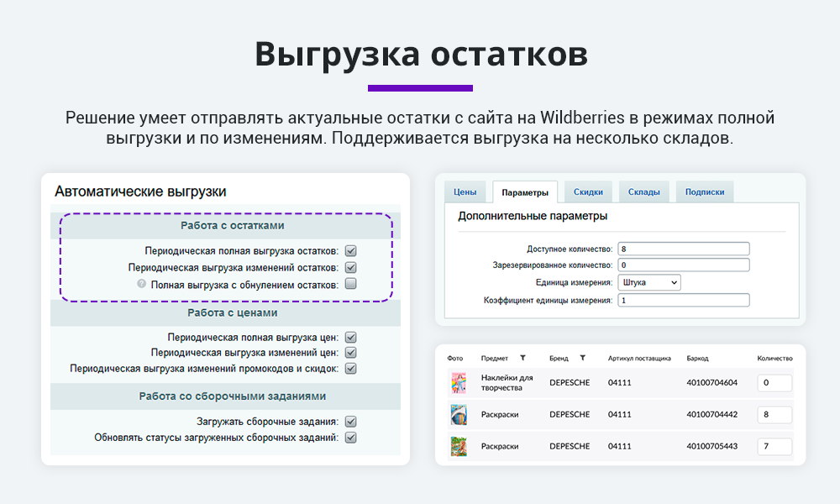Switch to the Цены tab

pos(465,192)
